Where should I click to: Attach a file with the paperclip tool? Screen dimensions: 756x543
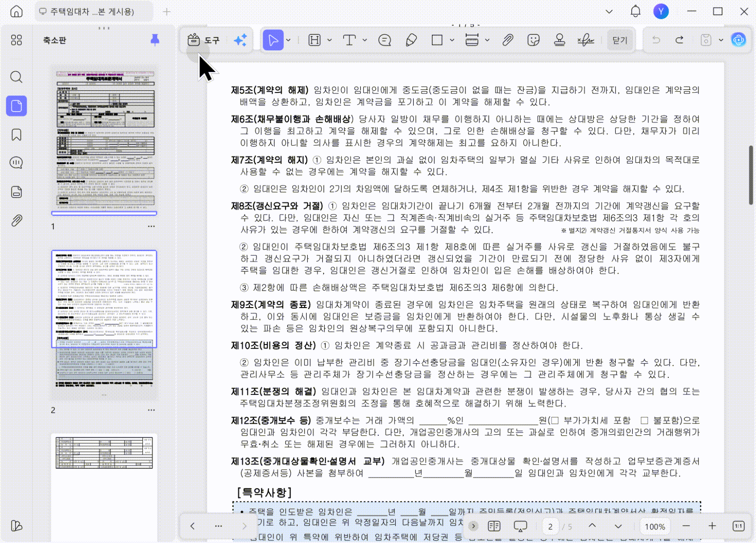[x=508, y=40]
